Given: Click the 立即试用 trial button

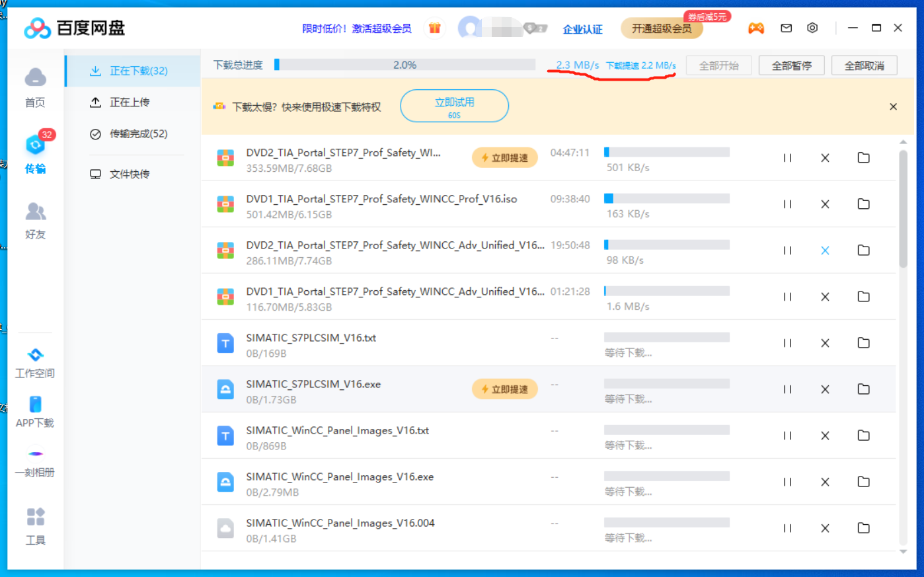Looking at the screenshot, I should (x=454, y=106).
